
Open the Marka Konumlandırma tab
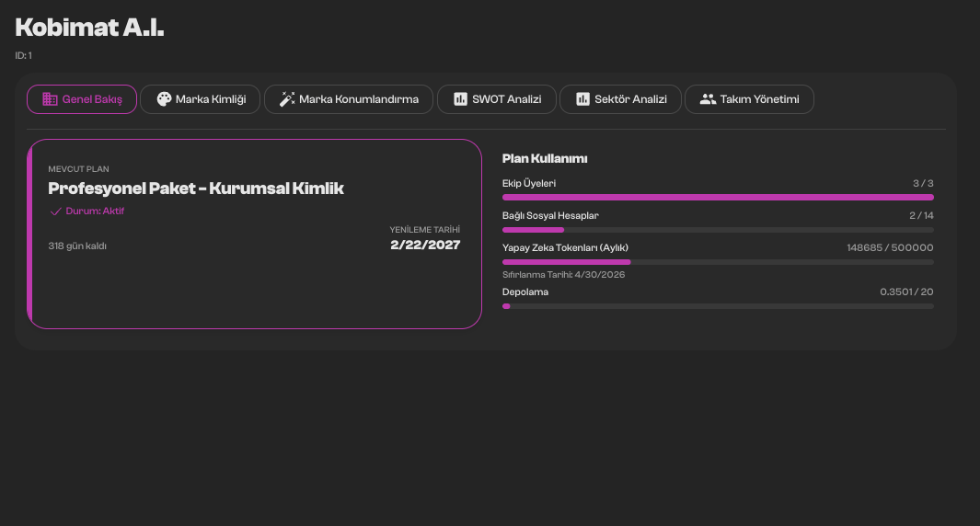click(349, 99)
